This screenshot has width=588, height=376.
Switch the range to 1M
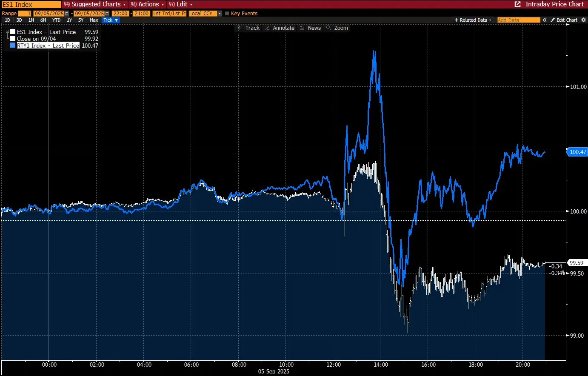31,20
